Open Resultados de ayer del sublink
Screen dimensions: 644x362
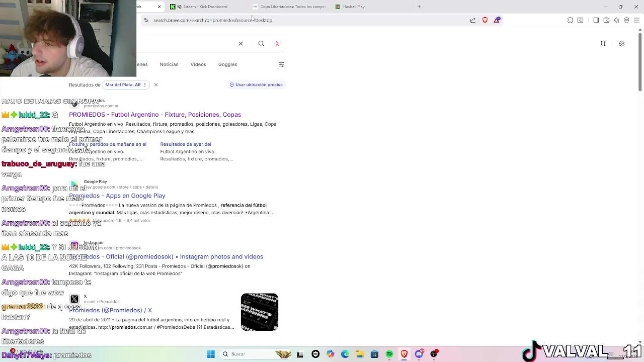186,144
